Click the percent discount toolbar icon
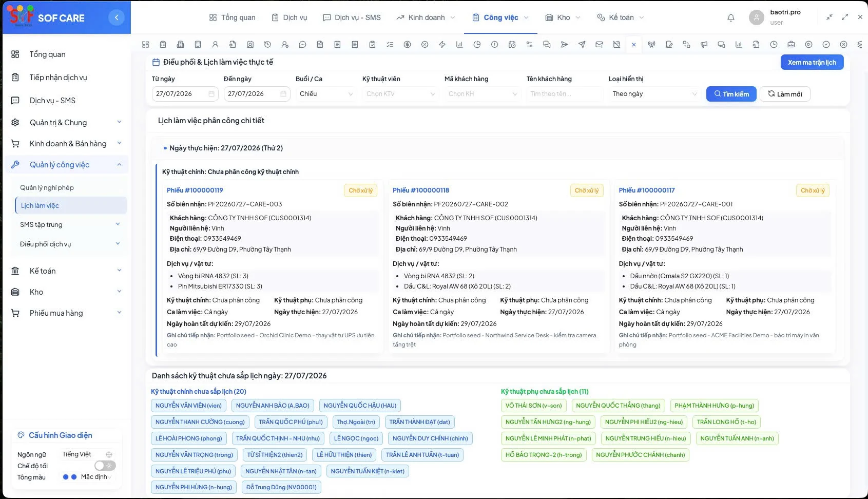This screenshot has width=868, height=499. point(425,45)
